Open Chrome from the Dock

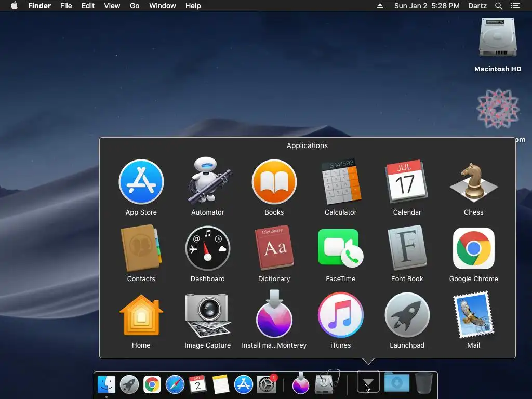152,384
